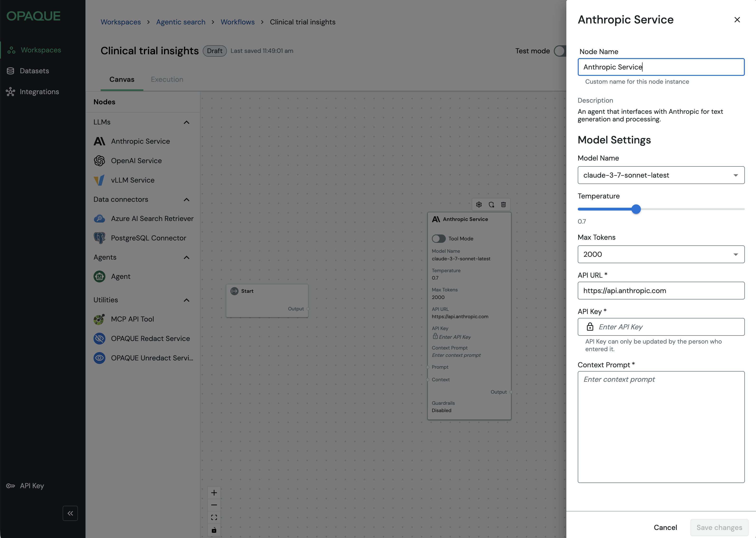Click the Anthropic Service node icon in LLMs list

pos(99,142)
